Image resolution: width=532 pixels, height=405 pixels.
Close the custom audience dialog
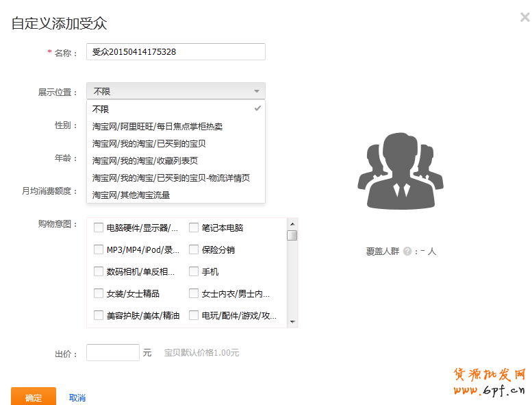[524, 18]
